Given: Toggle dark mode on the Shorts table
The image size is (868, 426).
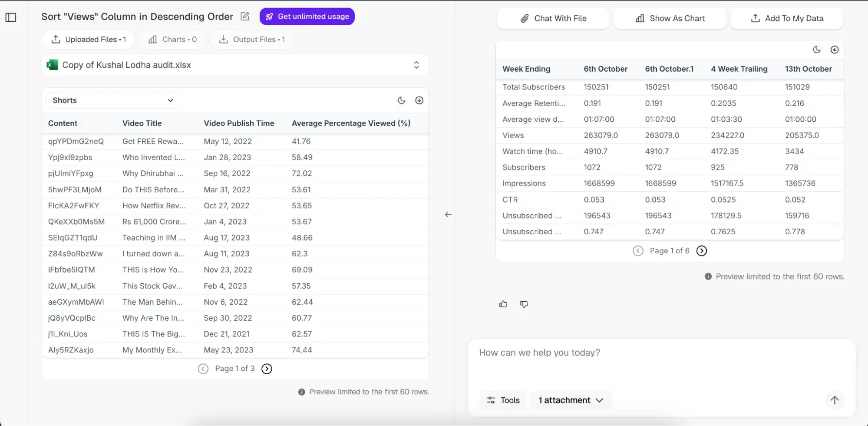Looking at the screenshot, I should 401,100.
